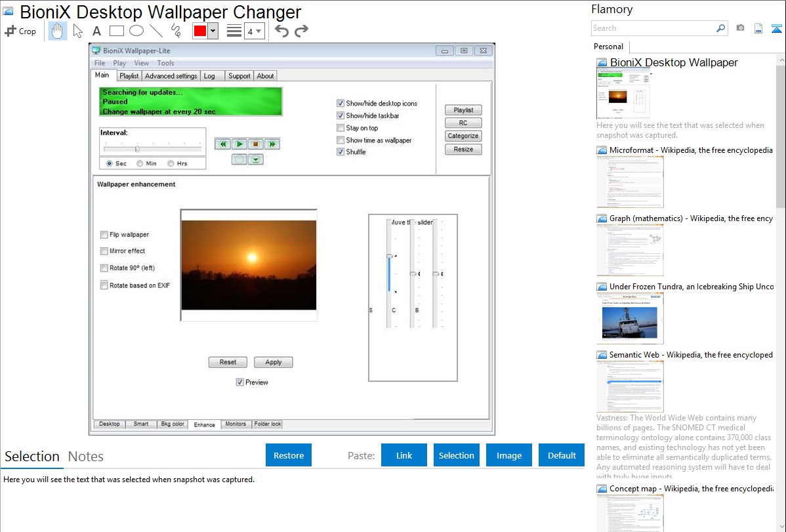Click the round button below the playback controls
The width and height of the screenshot is (786, 532).
[239, 159]
